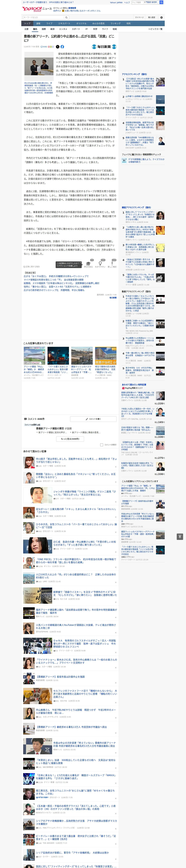Screen dimensions: 186x868
Task: Click the magnifier icon beside keyword field
Action: [66, 18]
